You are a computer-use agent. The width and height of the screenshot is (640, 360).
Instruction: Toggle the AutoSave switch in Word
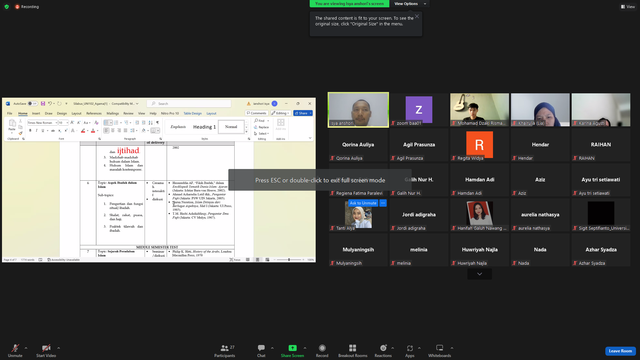coord(32,104)
